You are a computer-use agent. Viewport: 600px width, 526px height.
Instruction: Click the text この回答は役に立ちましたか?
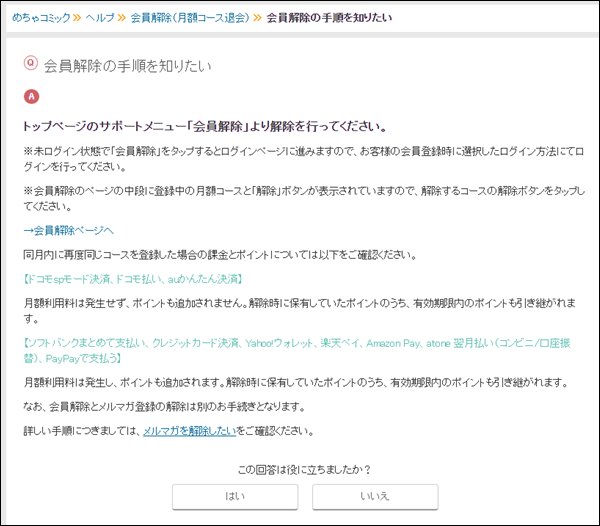tap(305, 469)
